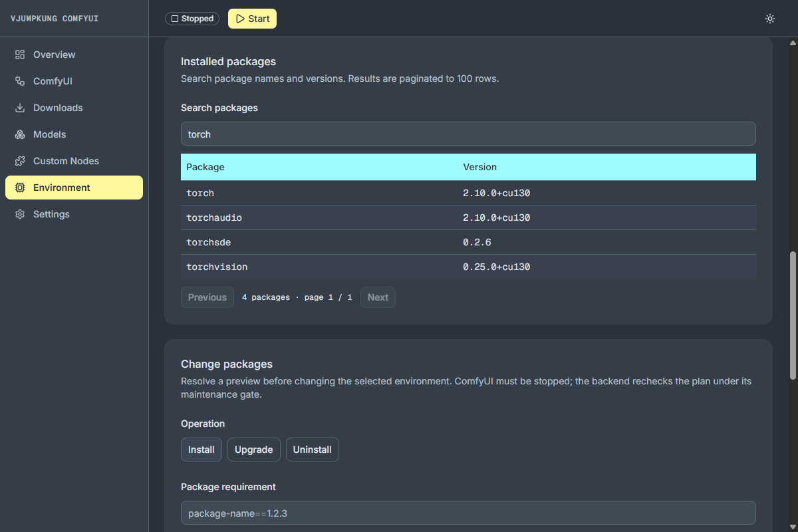
Task: Toggle the light/dark theme sun icon
Action: pos(770,19)
